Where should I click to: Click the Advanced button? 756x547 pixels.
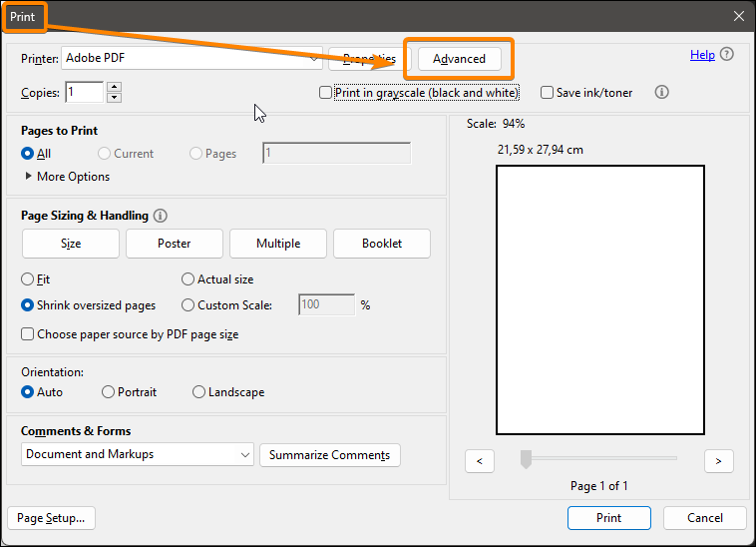[x=459, y=59]
